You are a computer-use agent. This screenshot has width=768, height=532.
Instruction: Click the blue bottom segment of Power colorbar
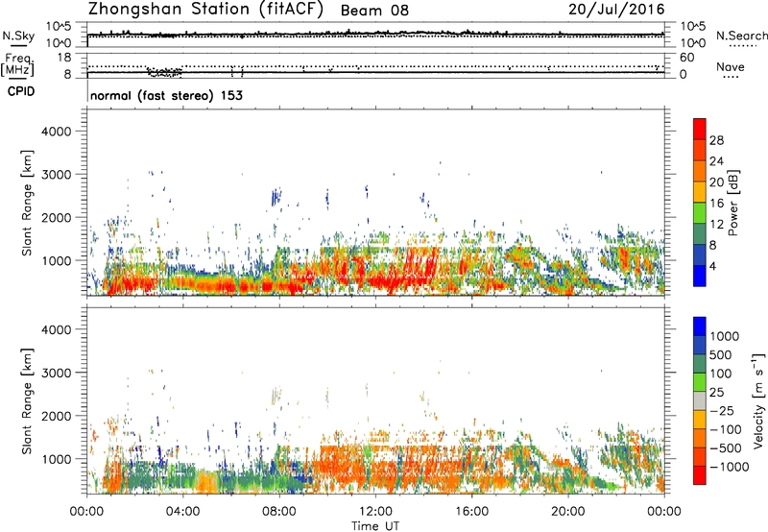[x=700, y=276]
